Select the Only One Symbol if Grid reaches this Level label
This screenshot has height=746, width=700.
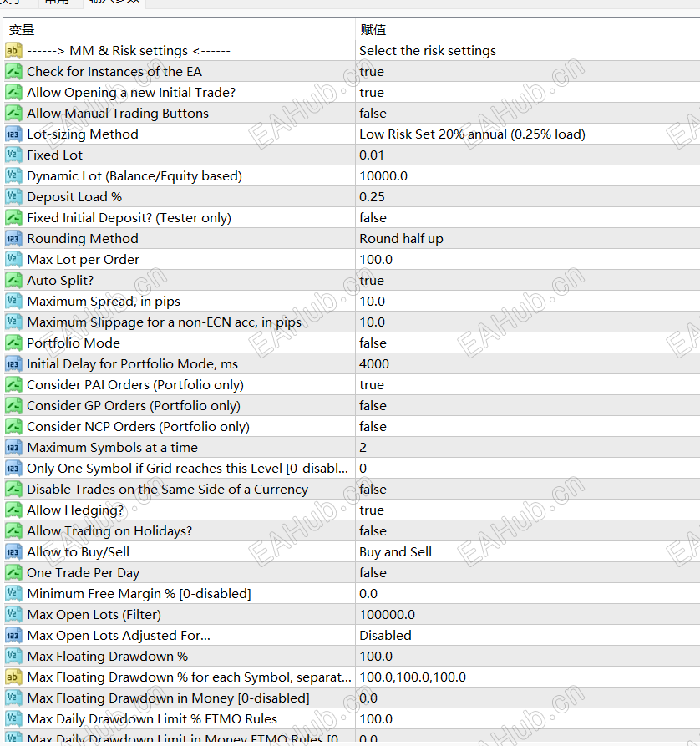pos(187,468)
